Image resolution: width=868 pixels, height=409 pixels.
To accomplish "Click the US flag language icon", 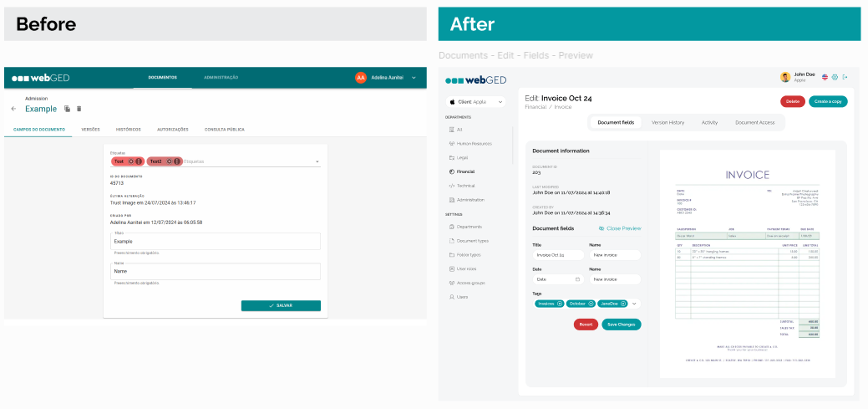I will pos(825,77).
